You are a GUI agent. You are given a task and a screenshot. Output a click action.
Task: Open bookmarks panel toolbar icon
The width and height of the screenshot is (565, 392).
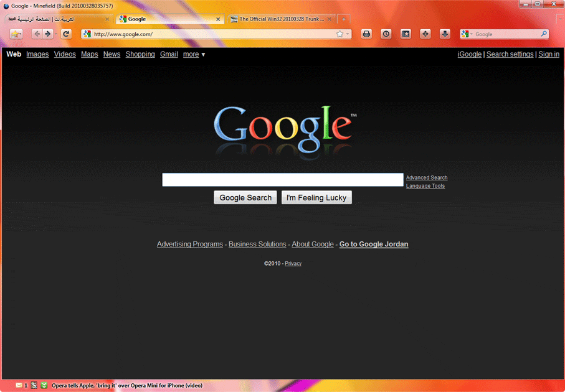pos(406,34)
